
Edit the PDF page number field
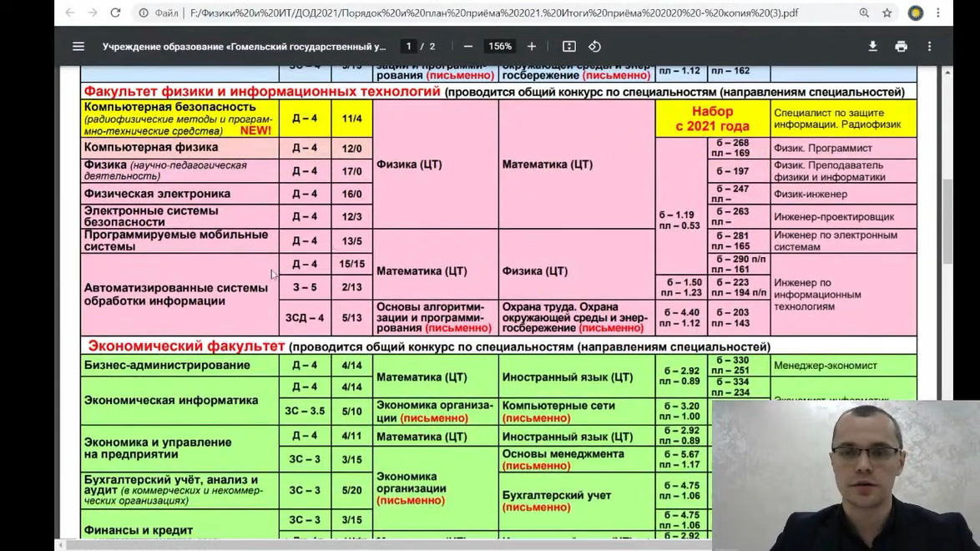pos(409,46)
